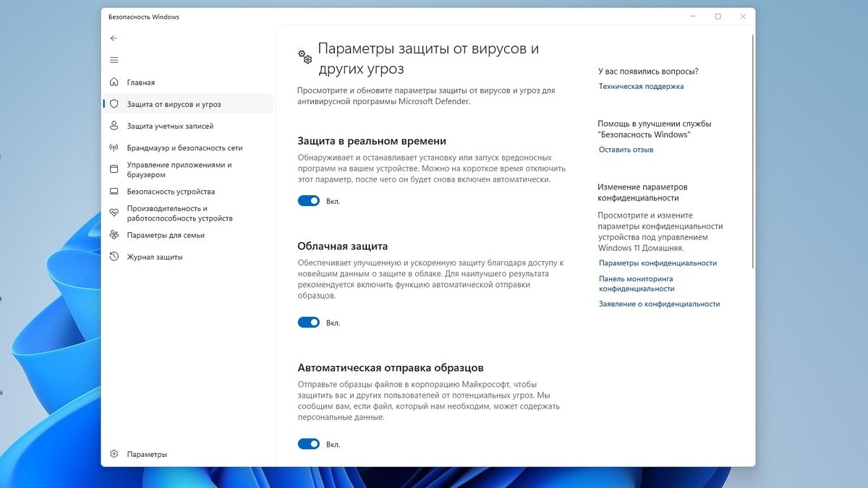Click the Главная home icon
The height and width of the screenshot is (488, 868).
coord(114,82)
